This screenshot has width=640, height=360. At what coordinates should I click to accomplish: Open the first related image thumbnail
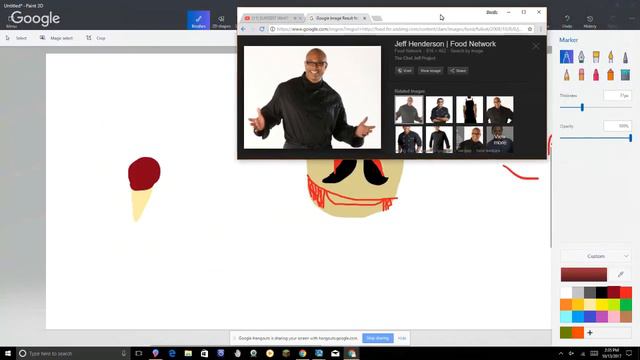point(409,110)
